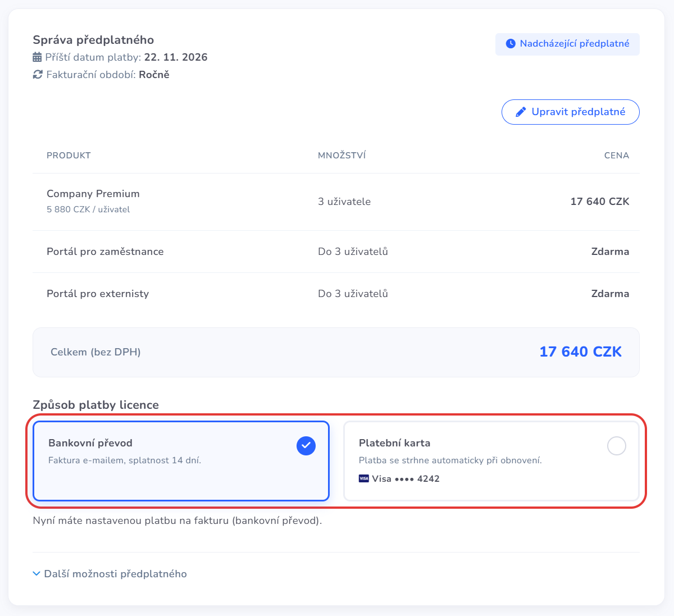Click the blue total amount 17 640 CZK

pos(581,352)
